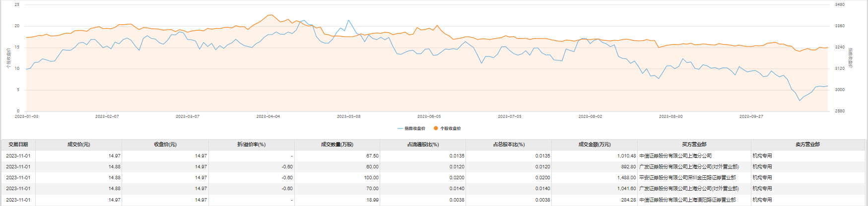Image resolution: width=868 pixels, height=206 pixels.
Task: Sort by the 交易日期 column header
Action: tap(18, 145)
